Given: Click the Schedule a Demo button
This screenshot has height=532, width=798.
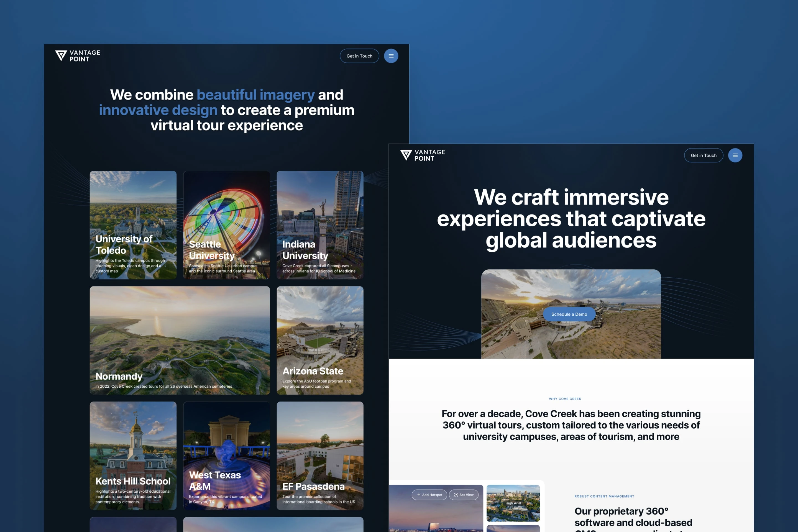Looking at the screenshot, I should [569, 314].
